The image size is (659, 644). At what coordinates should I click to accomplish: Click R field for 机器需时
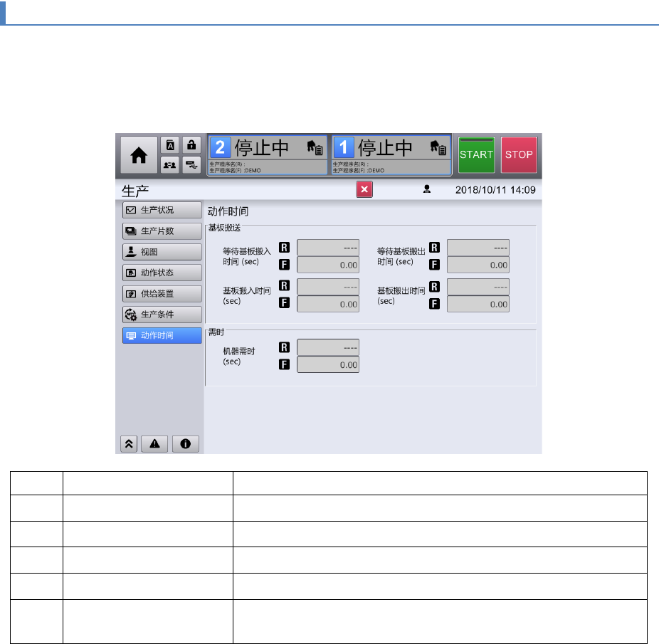[328, 347]
